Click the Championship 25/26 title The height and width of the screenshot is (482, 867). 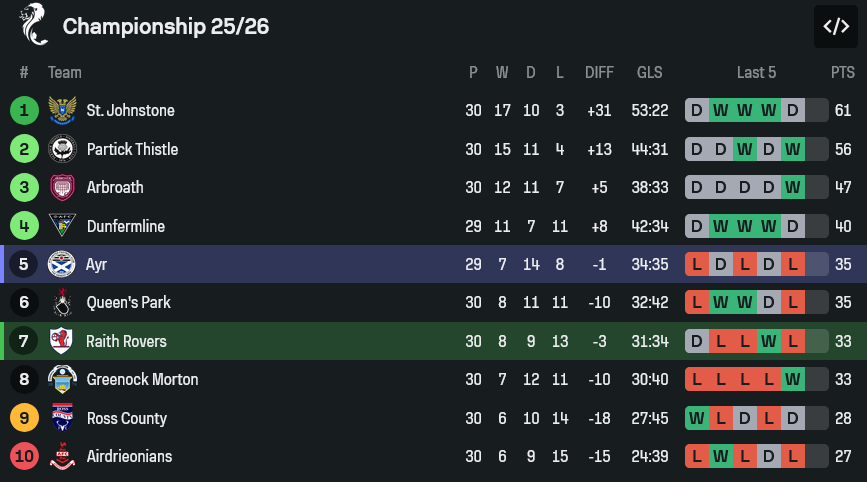click(165, 26)
